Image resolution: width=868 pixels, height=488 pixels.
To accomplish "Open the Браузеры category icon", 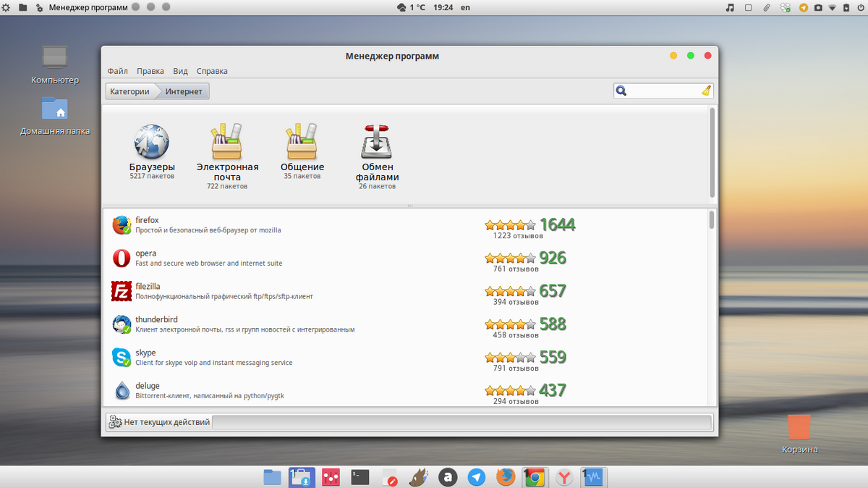I will click(x=152, y=141).
